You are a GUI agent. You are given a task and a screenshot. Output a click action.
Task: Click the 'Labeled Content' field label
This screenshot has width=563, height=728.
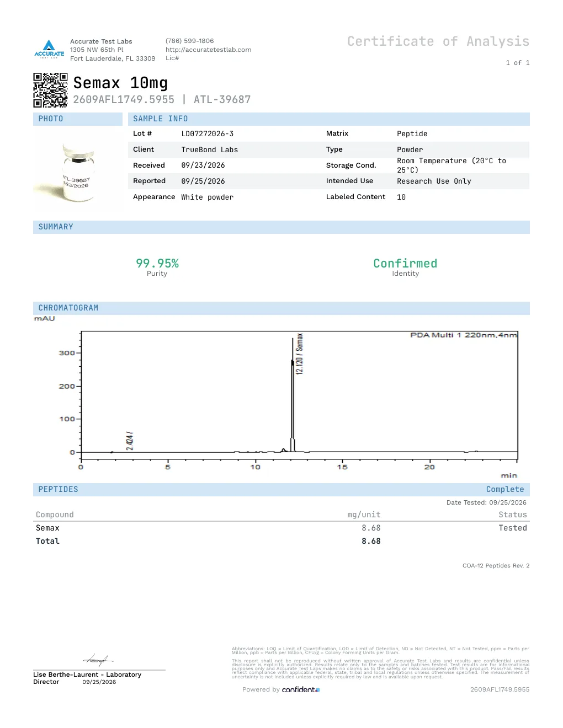tap(355, 197)
